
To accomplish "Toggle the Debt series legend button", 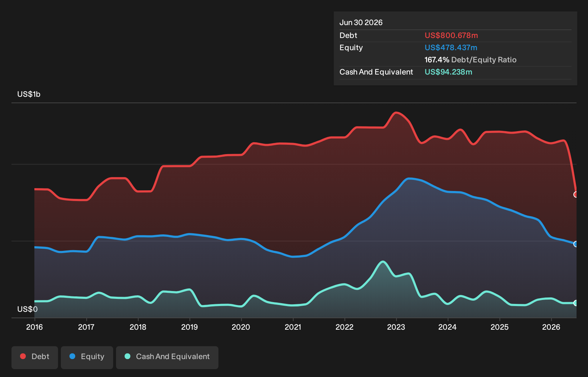I will pos(35,357).
